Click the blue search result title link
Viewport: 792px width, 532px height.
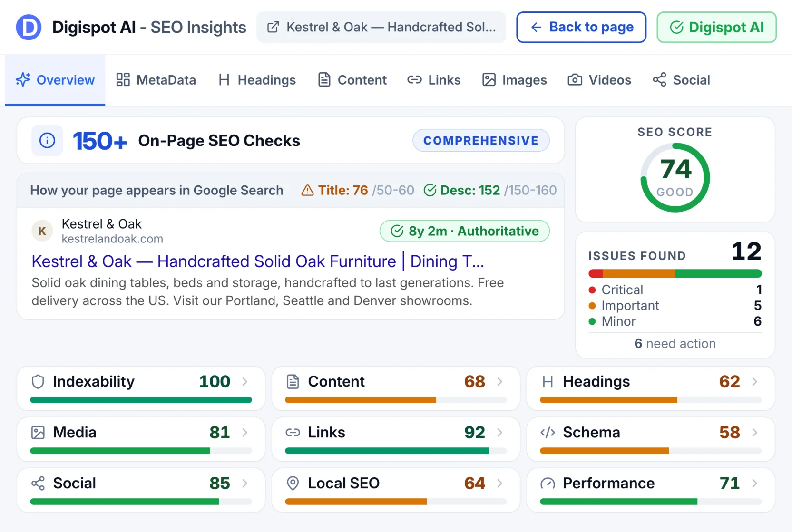pyautogui.click(x=258, y=261)
